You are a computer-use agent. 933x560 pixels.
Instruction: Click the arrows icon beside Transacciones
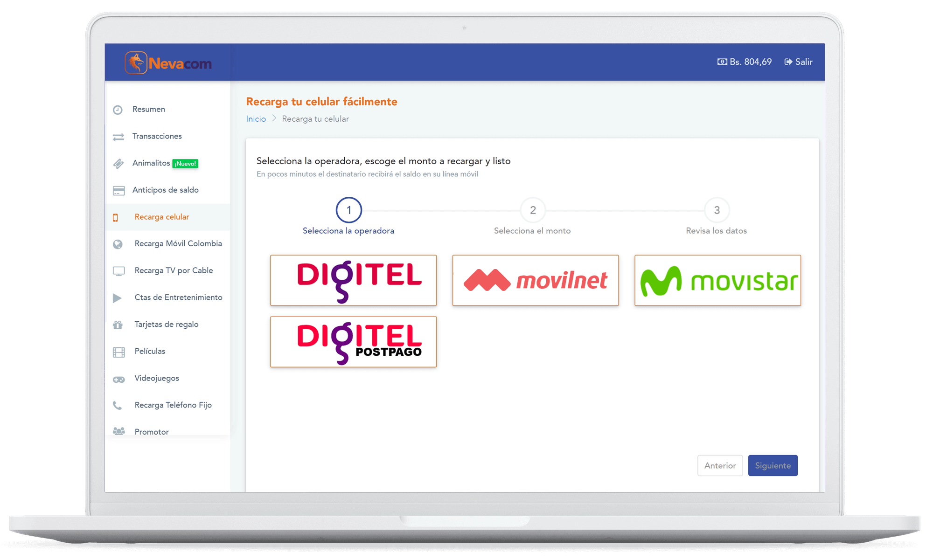(x=118, y=137)
